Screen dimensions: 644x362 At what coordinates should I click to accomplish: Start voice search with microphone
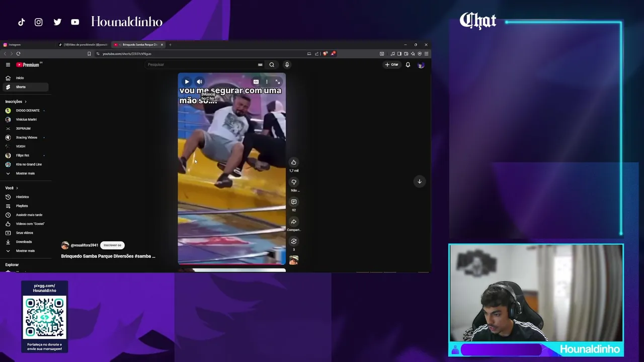pos(287,64)
